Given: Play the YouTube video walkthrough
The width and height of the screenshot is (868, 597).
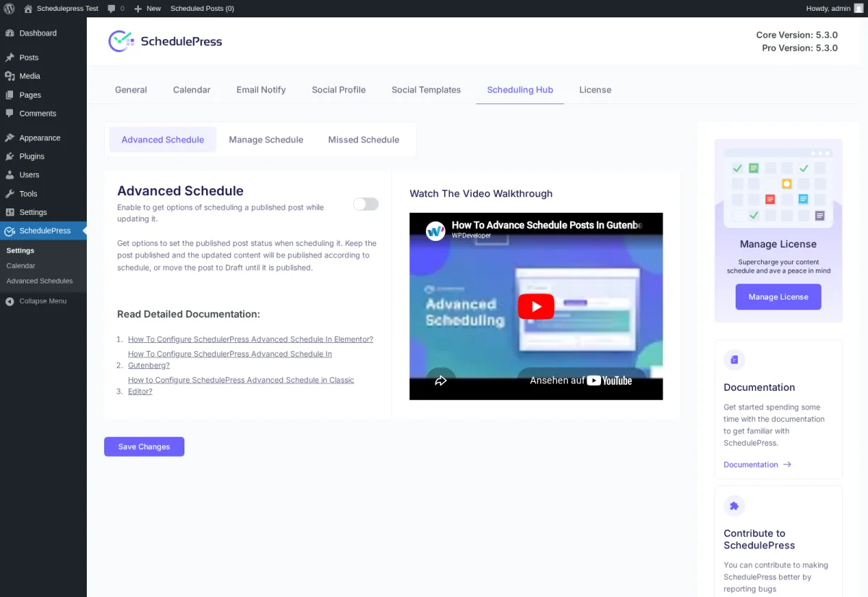Looking at the screenshot, I should [536, 306].
